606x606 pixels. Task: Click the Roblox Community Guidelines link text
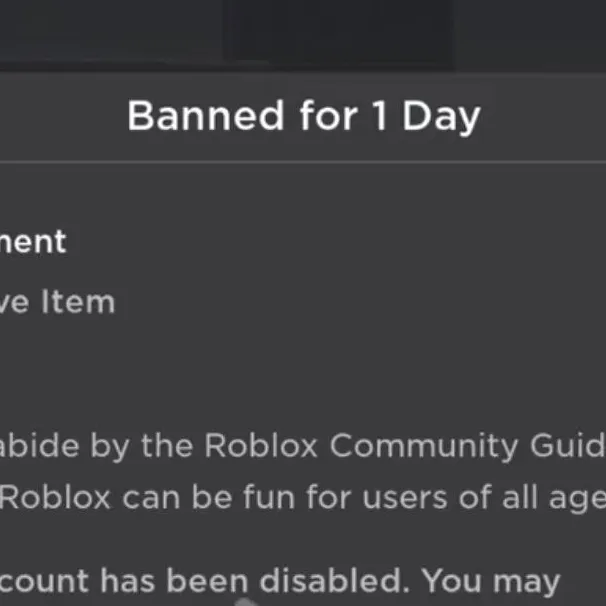coord(420,444)
